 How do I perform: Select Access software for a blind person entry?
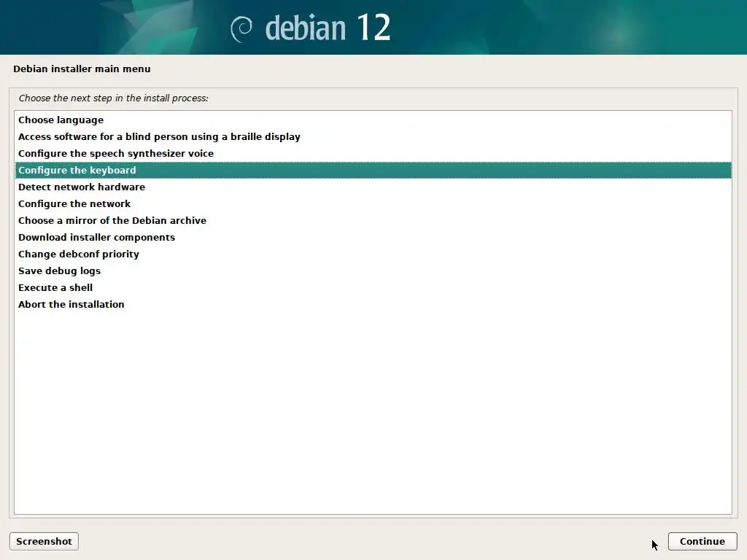373,136
